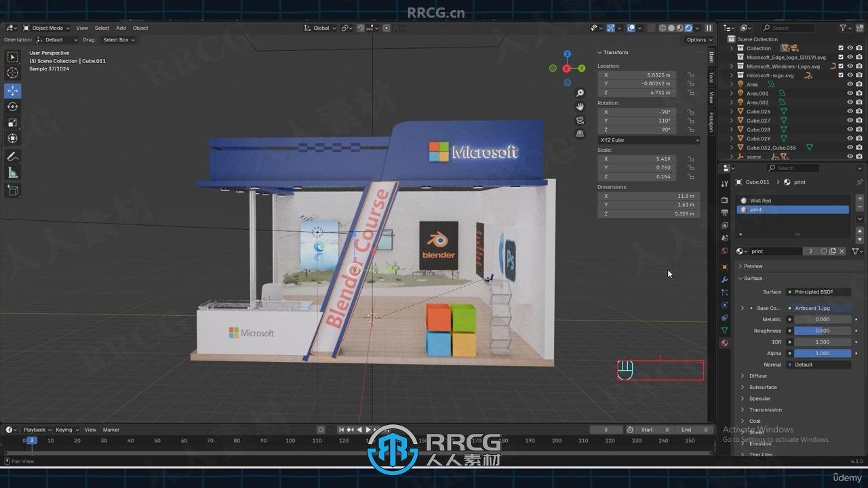Toggle the camera view icon
868x488 pixels.
[580, 120]
